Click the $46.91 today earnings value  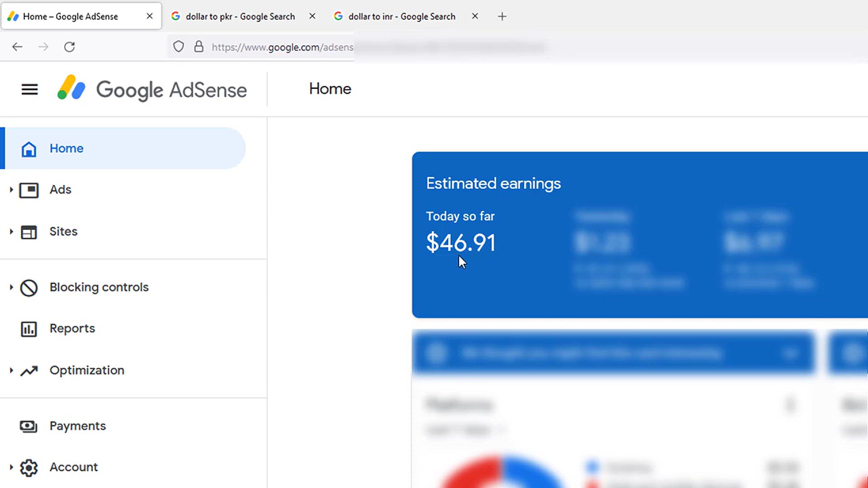[461, 243]
